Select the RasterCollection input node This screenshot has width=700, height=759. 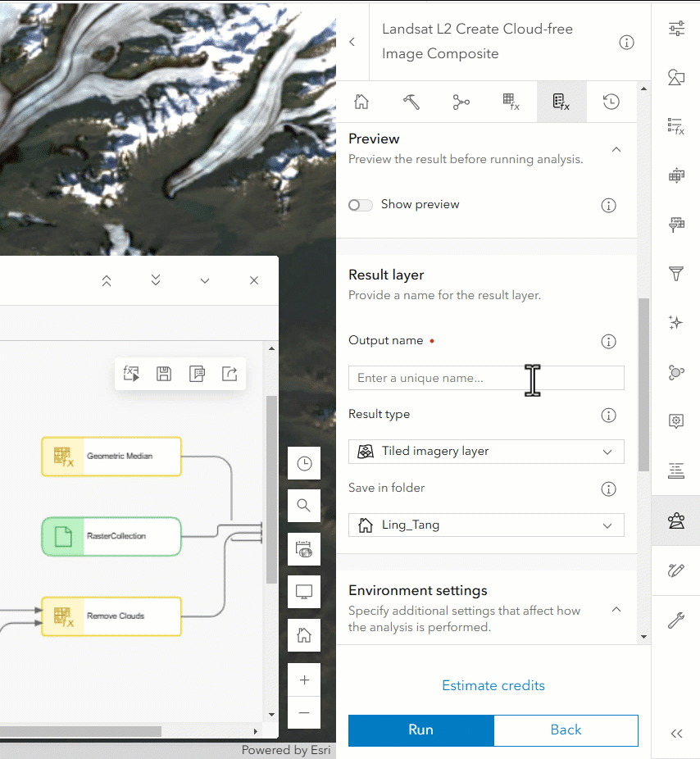111,536
